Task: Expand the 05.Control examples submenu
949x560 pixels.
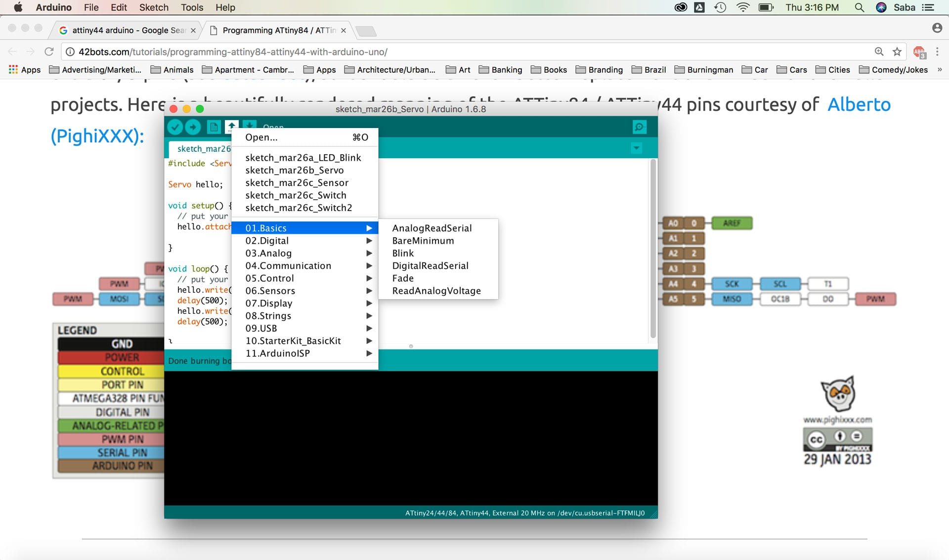Action: [305, 278]
